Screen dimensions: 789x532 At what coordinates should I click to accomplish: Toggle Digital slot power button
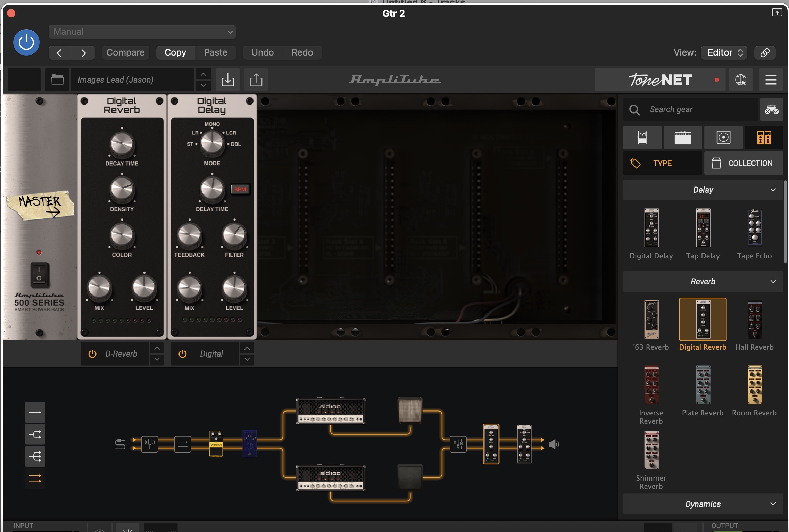[183, 354]
